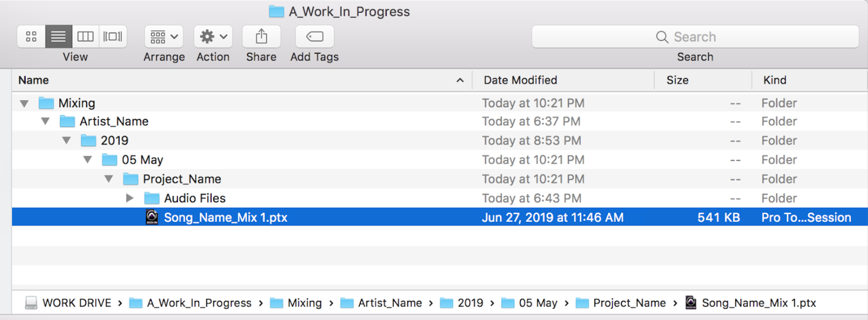
Task: Switch to Cover Flow view mode
Action: 113,37
